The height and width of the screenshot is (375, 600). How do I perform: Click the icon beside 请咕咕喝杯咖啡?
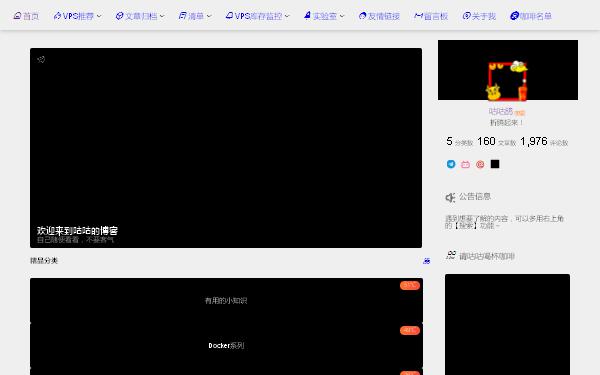click(x=451, y=256)
